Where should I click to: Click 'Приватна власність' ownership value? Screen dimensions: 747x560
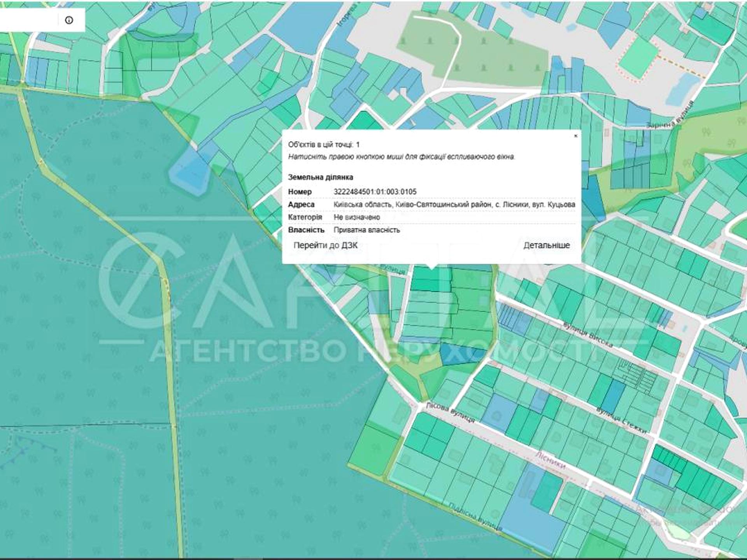(x=366, y=230)
